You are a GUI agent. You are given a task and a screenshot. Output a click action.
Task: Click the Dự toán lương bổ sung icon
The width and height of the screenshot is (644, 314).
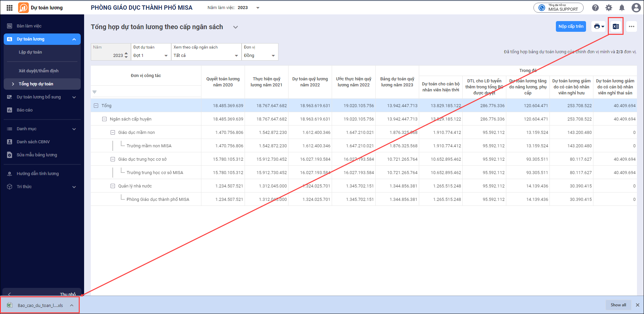click(10, 97)
